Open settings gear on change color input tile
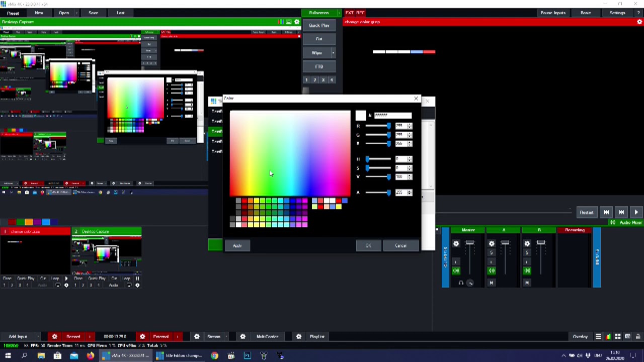The image size is (644, 362). (x=66, y=285)
